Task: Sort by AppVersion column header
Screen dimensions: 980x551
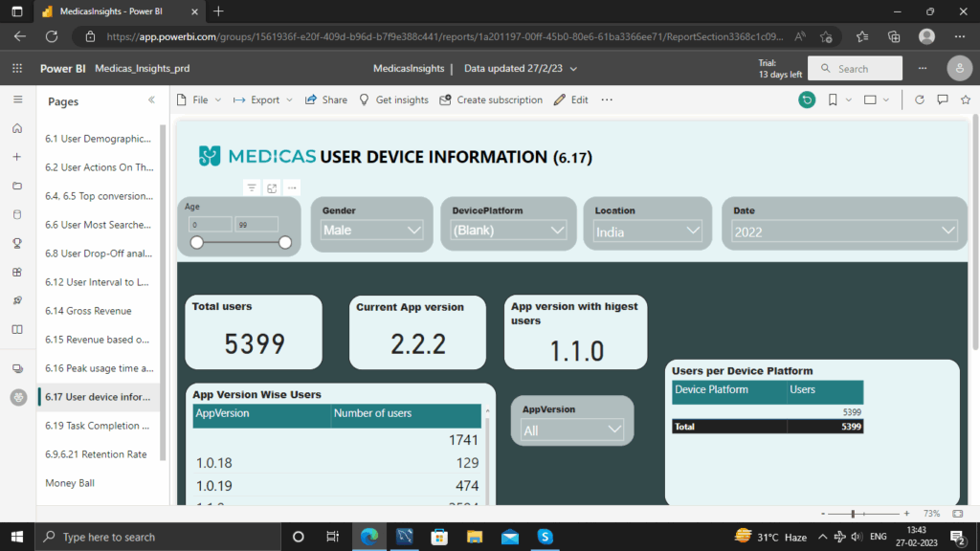Action: tap(262, 415)
